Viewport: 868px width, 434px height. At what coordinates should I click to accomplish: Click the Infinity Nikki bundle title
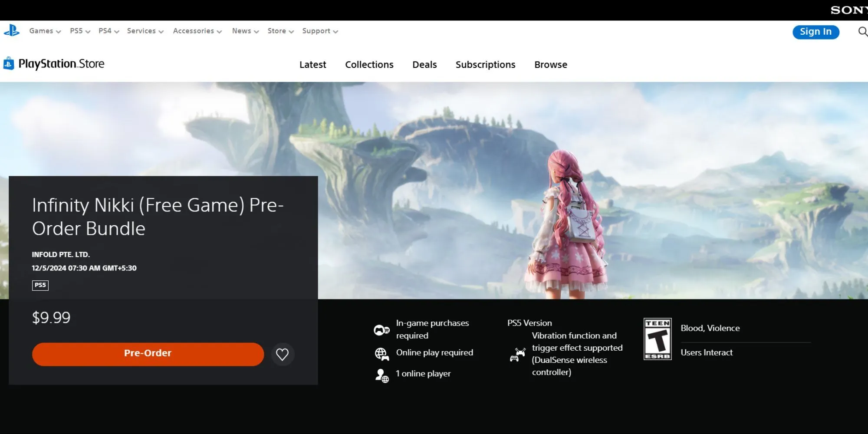point(158,217)
